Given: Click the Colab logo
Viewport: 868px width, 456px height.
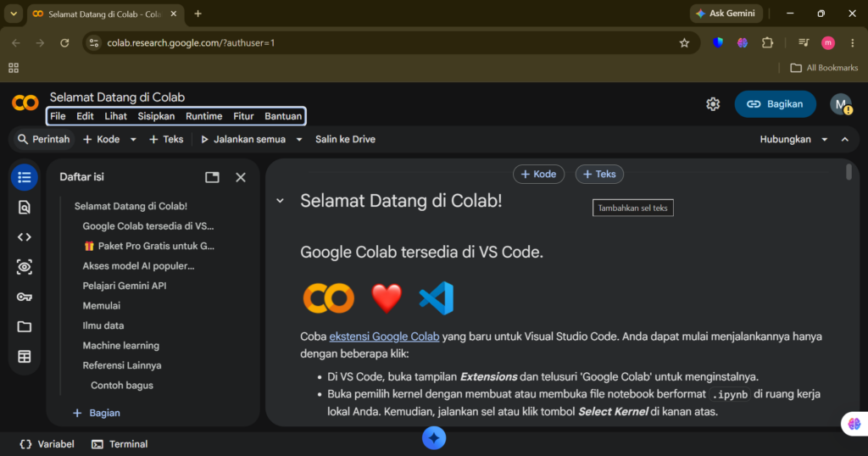Looking at the screenshot, I should coord(25,103).
